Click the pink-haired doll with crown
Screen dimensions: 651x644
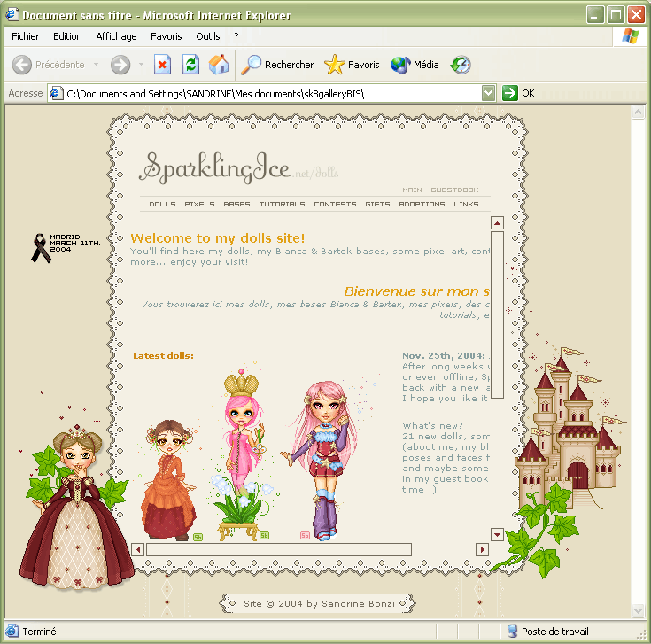pyautogui.click(x=239, y=434)
